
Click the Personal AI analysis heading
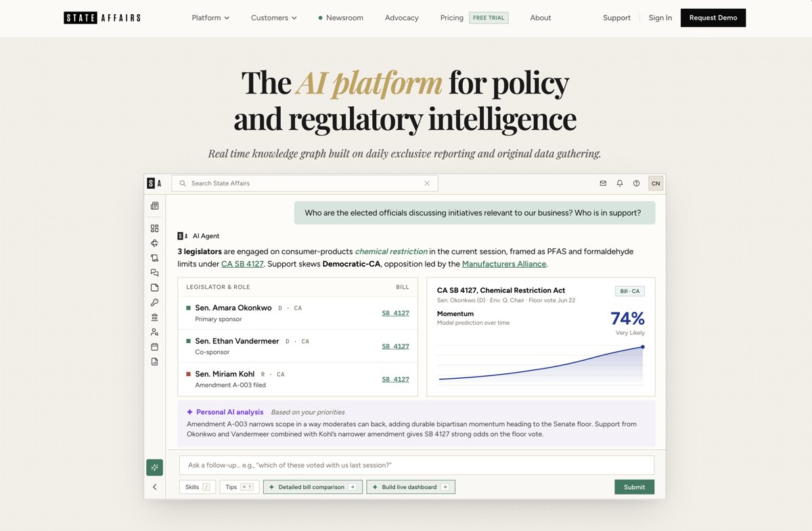[229, 412]
